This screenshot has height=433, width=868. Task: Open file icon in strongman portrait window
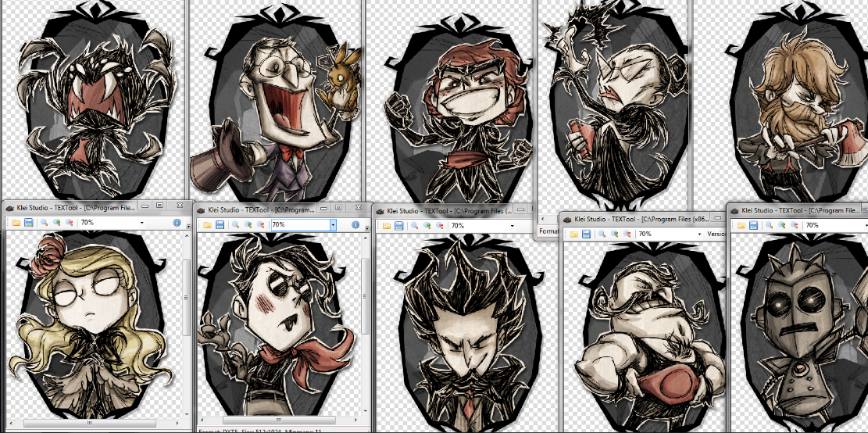tap(574, 234)
